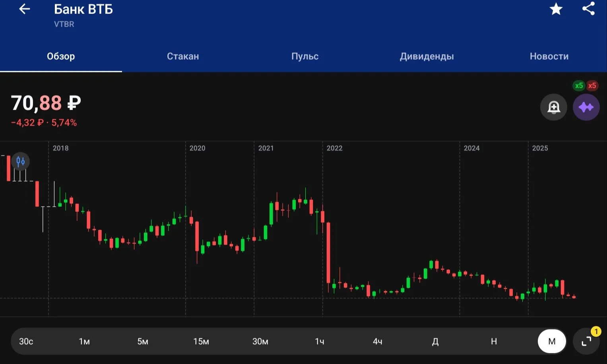Go back using the arrow icon
This screenshot has width=607, height=364.
[x=24, y=9]
